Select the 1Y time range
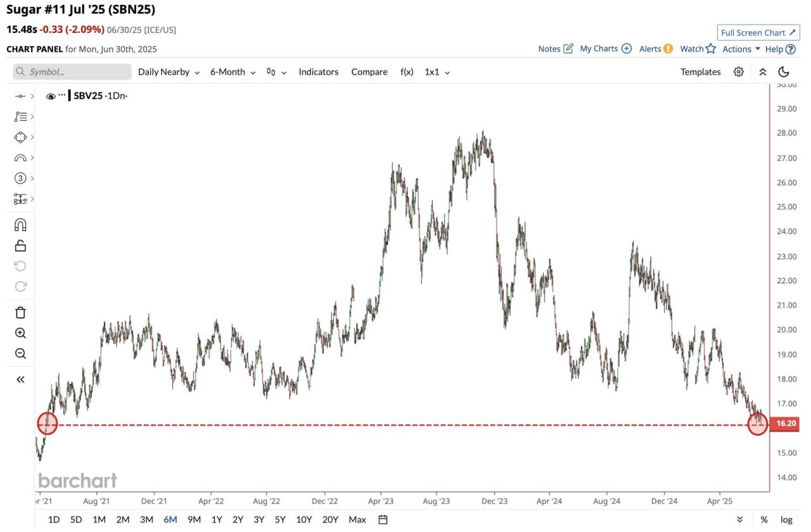The height and width of the screenshot is (532, 811). pos(217,519)
